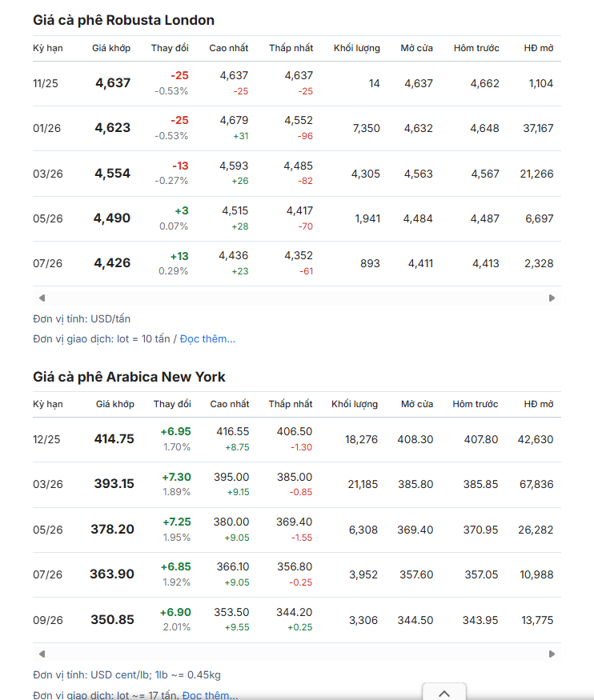Open 'Đọc thêm...' link below the Arabica table

tap(210, 694)
